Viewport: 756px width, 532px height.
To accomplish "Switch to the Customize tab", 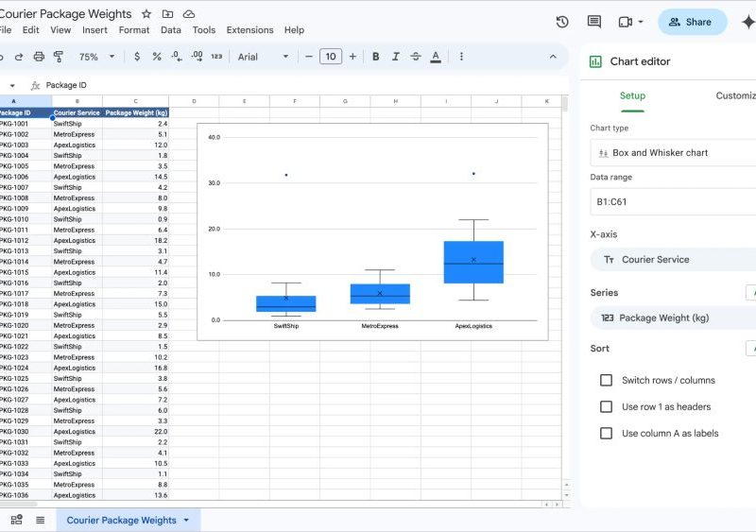I will (x=736, y=95).
